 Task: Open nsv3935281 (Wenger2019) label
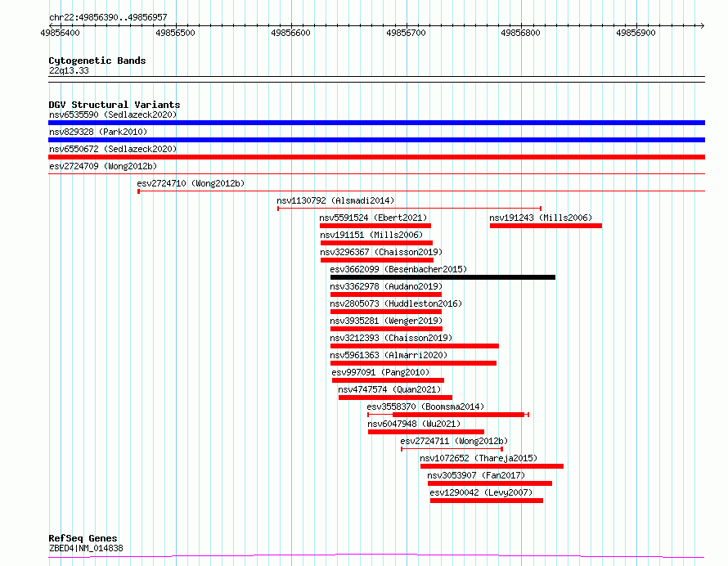click(x=386, y=321)
